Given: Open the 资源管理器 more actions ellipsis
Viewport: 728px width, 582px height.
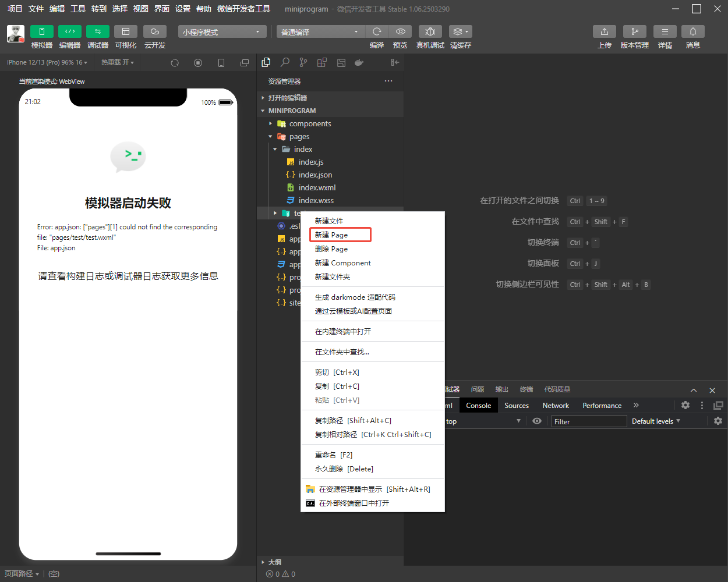Looking at the screenshot, I should (388, 81).
